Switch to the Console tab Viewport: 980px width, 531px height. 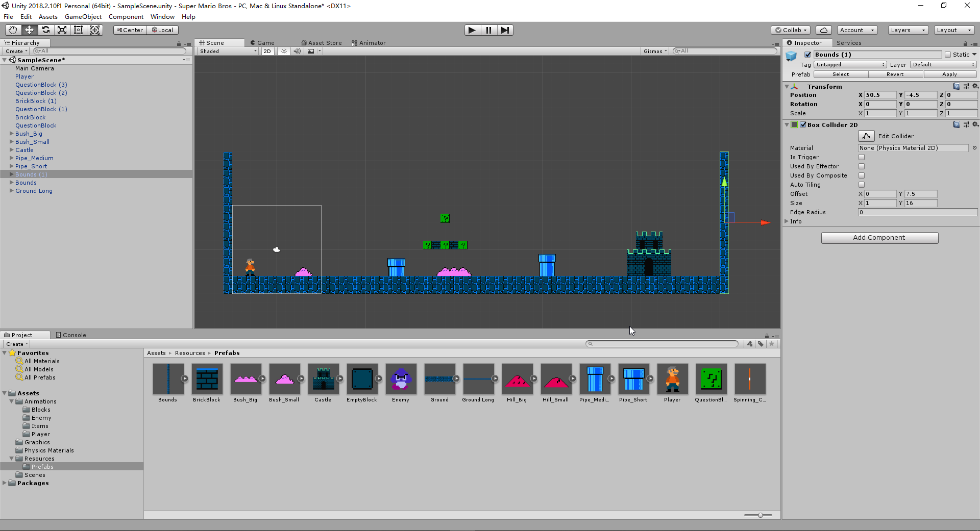click(x=71, y=335)
